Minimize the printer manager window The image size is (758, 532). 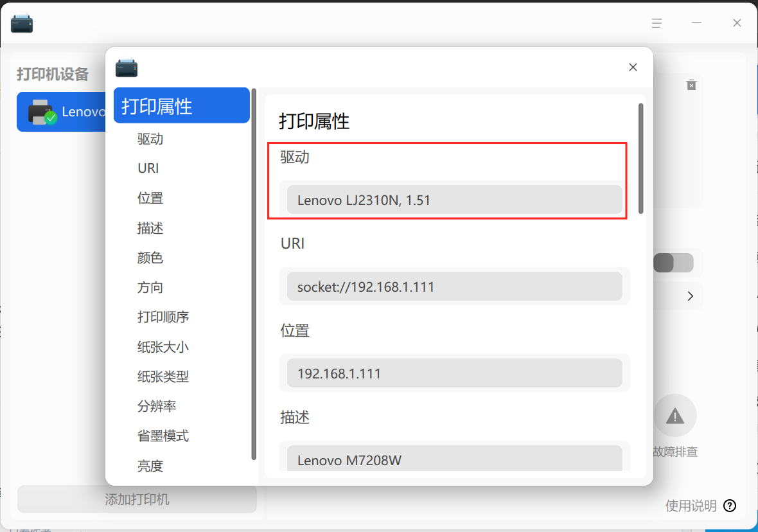696,22
